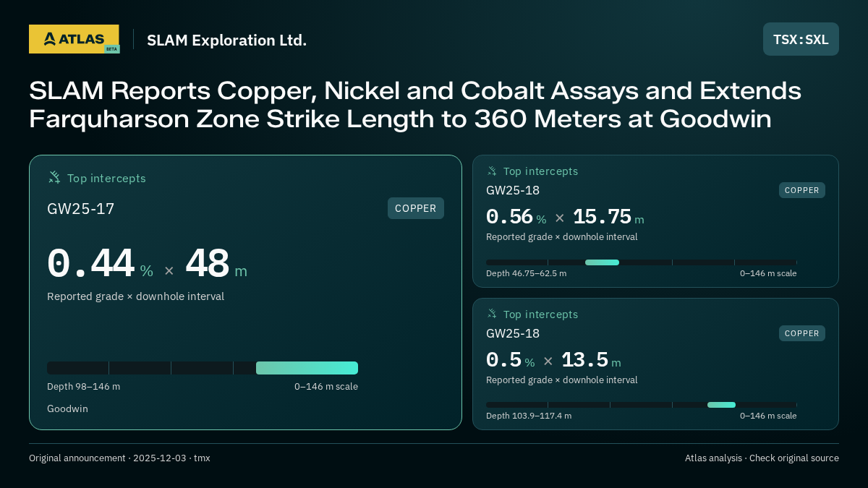This screenshot has height=488, width=868.
Task: Click the depth bar for 98–146 m
Action: 203,368
